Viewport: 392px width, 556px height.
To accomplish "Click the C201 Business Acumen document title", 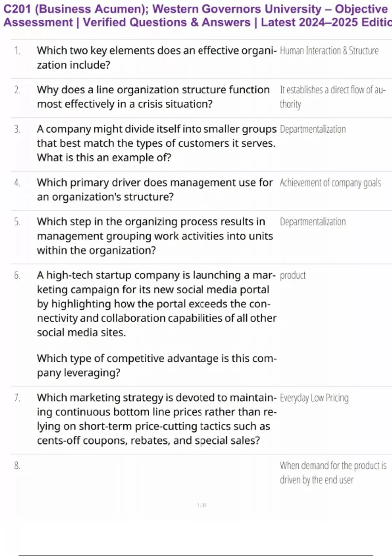I will [x=196, y=16].
